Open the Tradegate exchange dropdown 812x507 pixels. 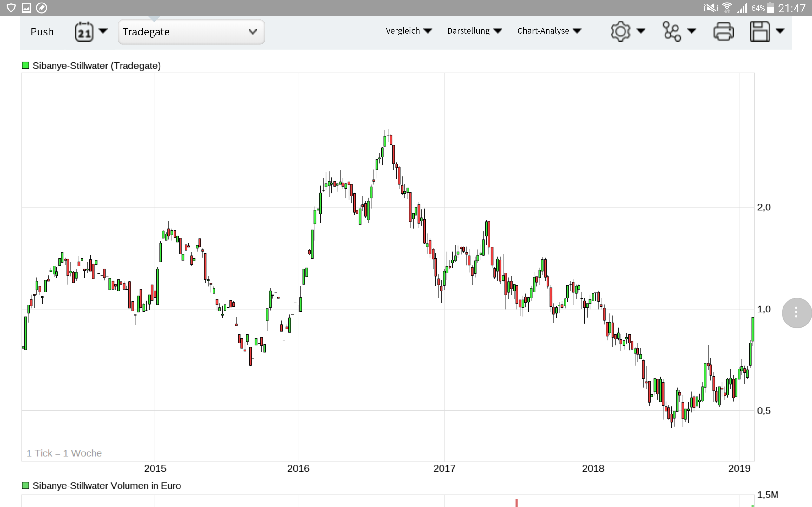(x=191, y=32)
